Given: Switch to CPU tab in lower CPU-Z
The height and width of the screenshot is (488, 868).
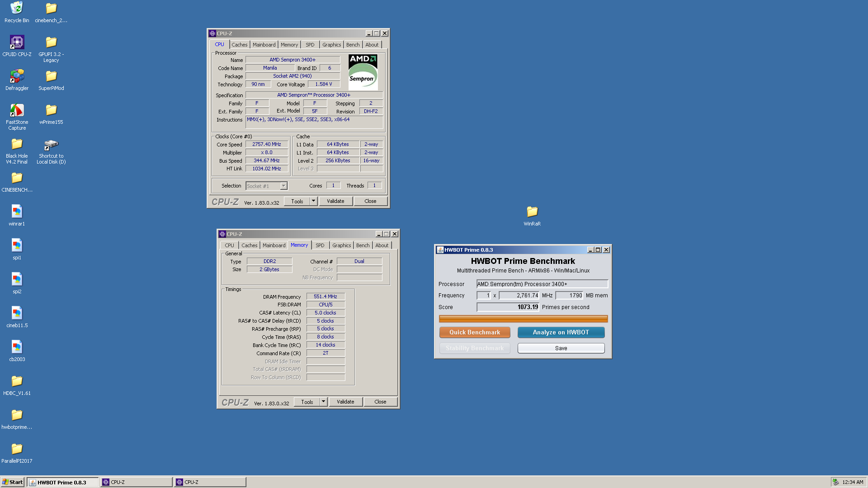Looking at the screenshot, I should click(x=229, y=245).
